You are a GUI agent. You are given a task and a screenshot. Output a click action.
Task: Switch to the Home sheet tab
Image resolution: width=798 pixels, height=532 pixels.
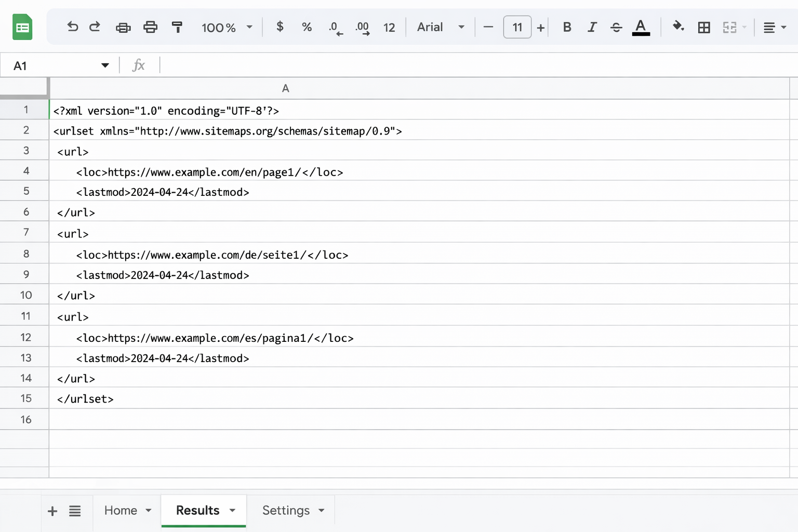point(120,510)
